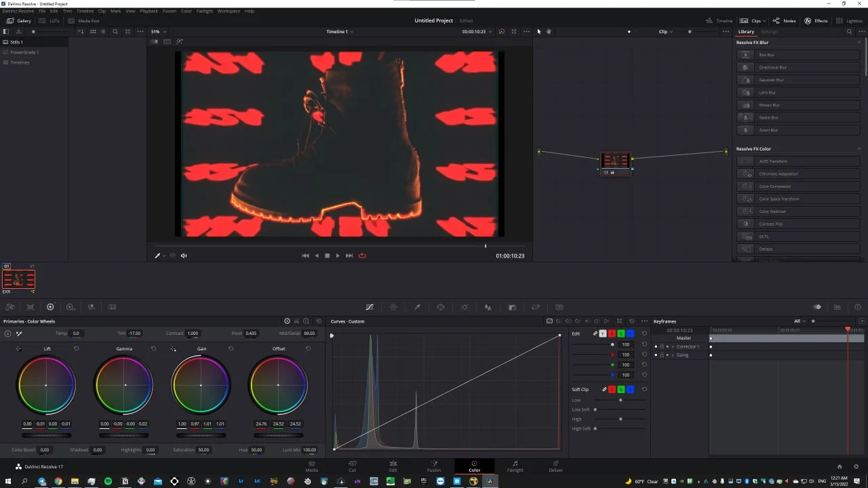Open the Camera Raw palette
This screenshot has width=868, height=488.
tap(10, 307)
